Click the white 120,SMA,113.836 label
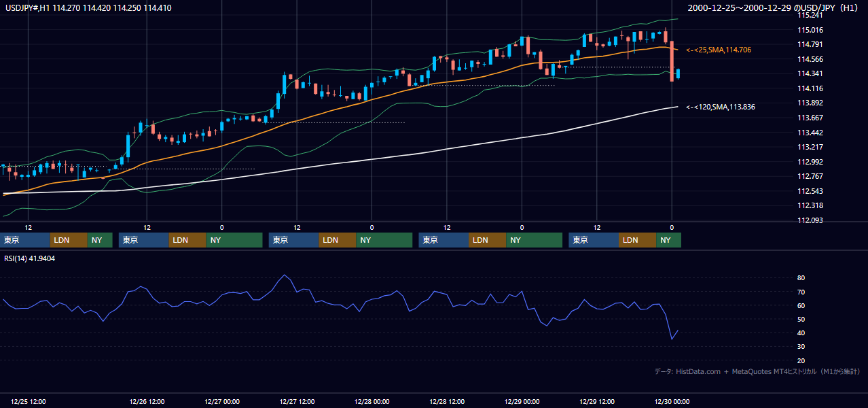The image size is (868, 408). click(721, 107)
